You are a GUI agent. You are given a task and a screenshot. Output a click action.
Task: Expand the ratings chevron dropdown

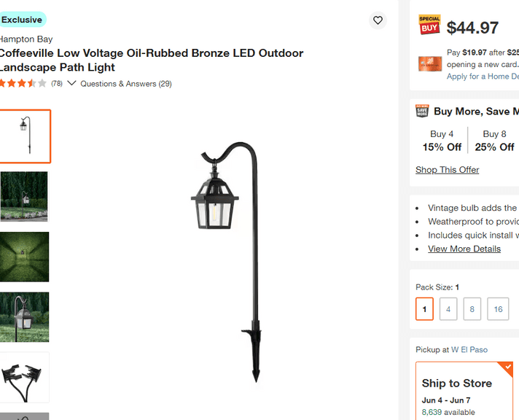pos(71,83)
